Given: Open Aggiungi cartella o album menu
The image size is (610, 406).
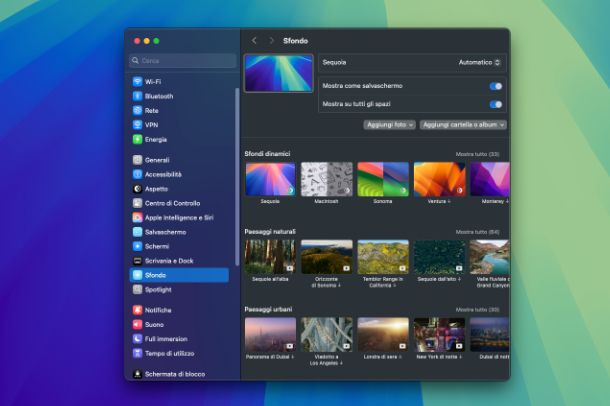Looking at the screenshot, I should click(x=463, y=125).
